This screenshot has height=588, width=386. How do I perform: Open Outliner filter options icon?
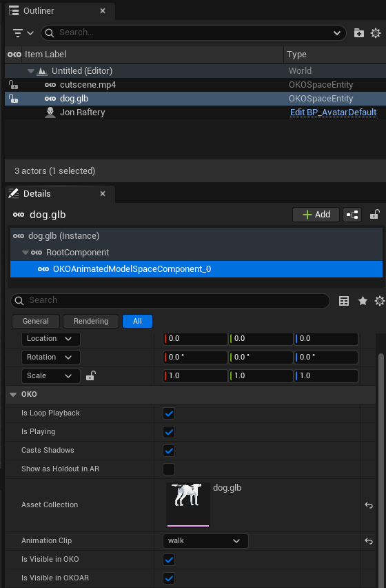(23, 33)
